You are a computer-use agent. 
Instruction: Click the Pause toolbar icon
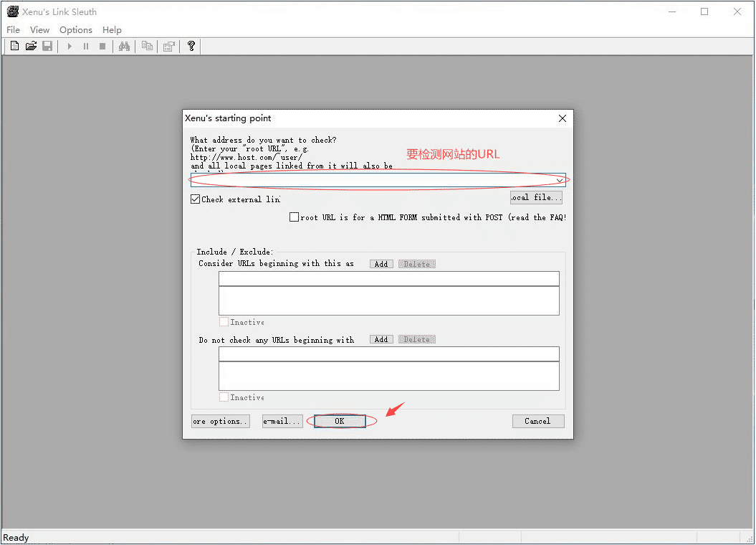[x=86, y=47]
